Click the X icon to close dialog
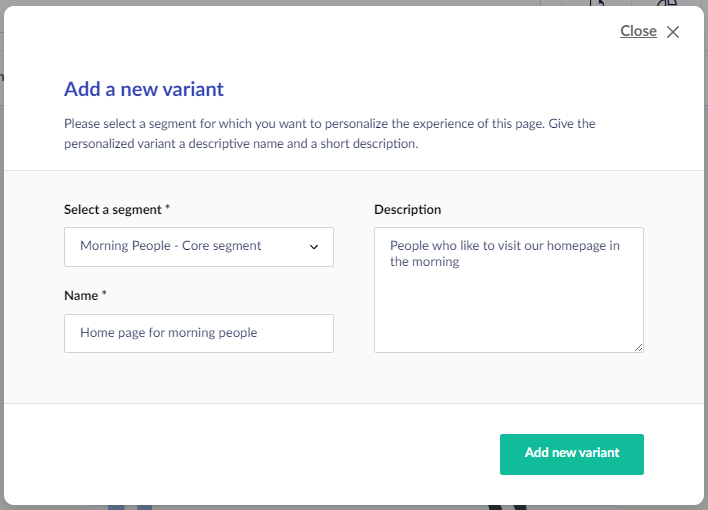Image resolution: width=708 pixels, height=510 pixels. tap(673, 32)
